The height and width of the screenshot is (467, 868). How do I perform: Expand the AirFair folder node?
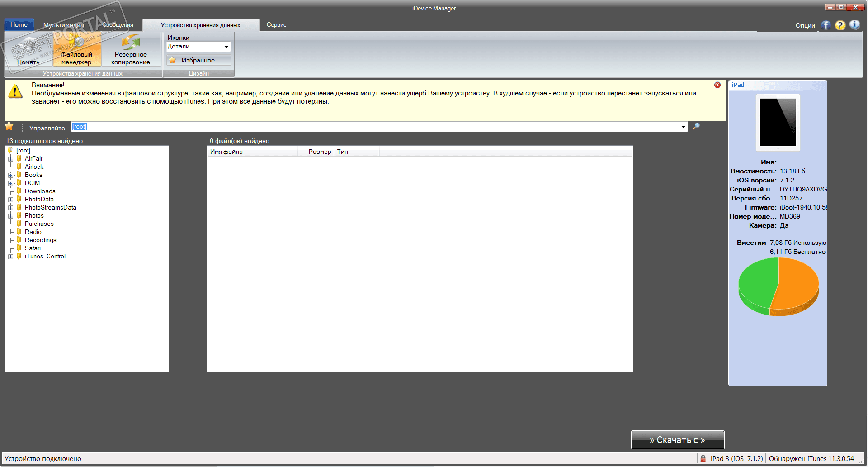pos(10,159)
